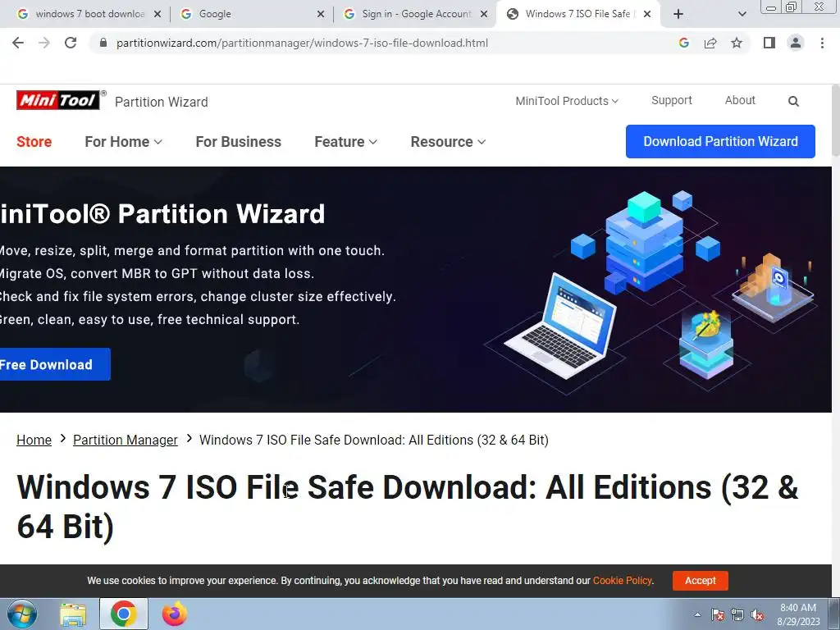Click Download Partition Wizard button
Screen dimensions: 840x630
[x=720, y=141]
